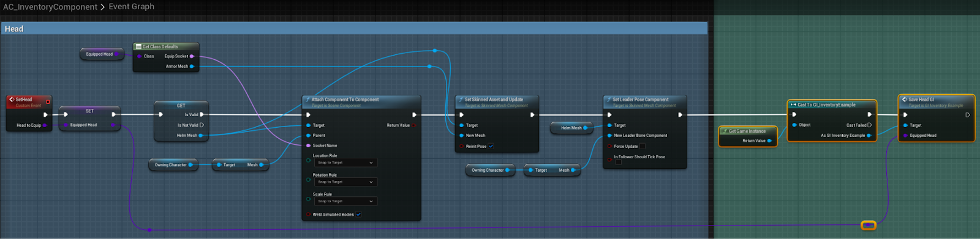The width and height of the screenshot is (980, 239).
Task: Click the Location Rule enum input pin
Action: [x=308, y=160]
